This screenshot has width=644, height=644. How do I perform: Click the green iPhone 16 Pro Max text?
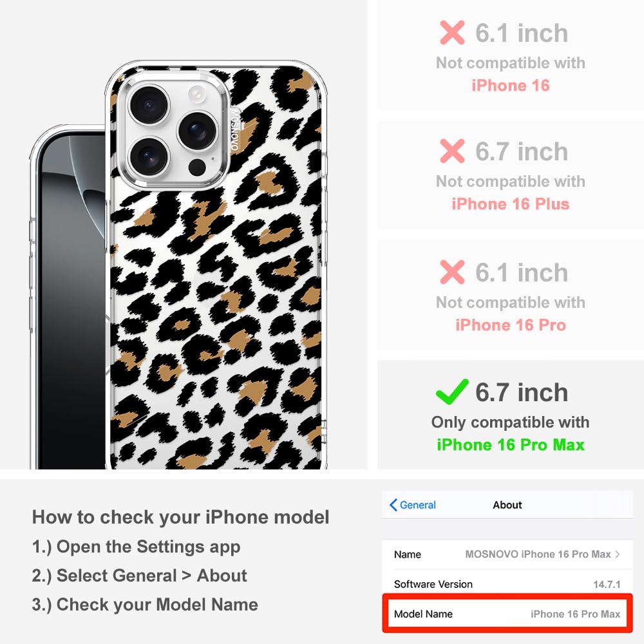click(511, 445)
